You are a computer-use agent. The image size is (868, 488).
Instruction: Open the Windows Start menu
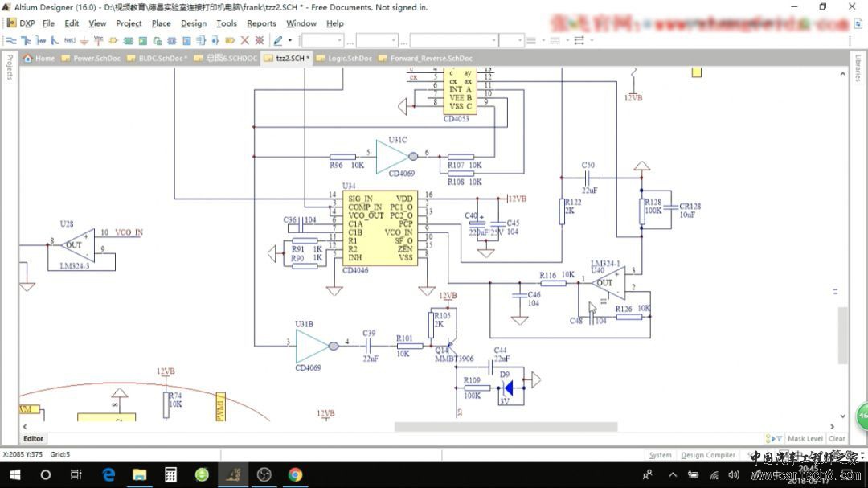coord(15,474)
